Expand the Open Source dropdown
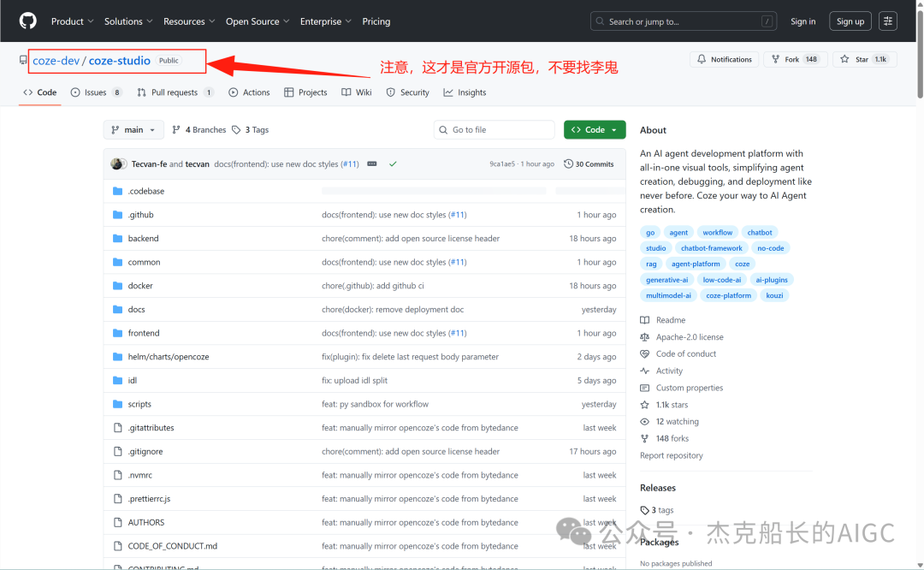The width and height of the screenshot is (924, 570). tap(257, 21)
